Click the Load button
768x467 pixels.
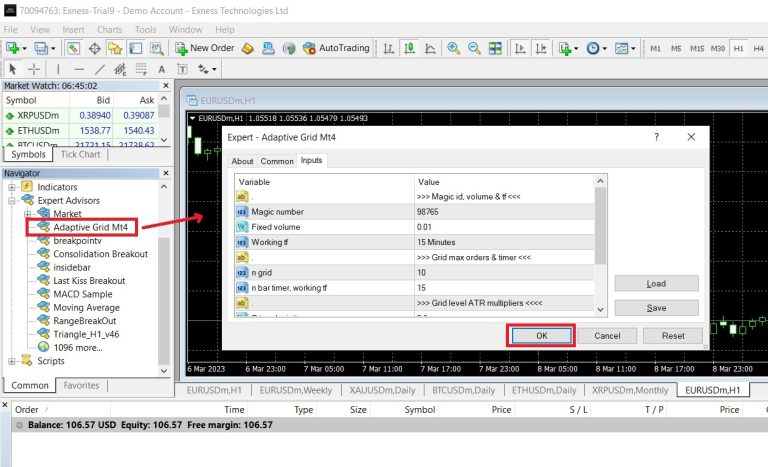pyautogui.click(x=656, y=283)
